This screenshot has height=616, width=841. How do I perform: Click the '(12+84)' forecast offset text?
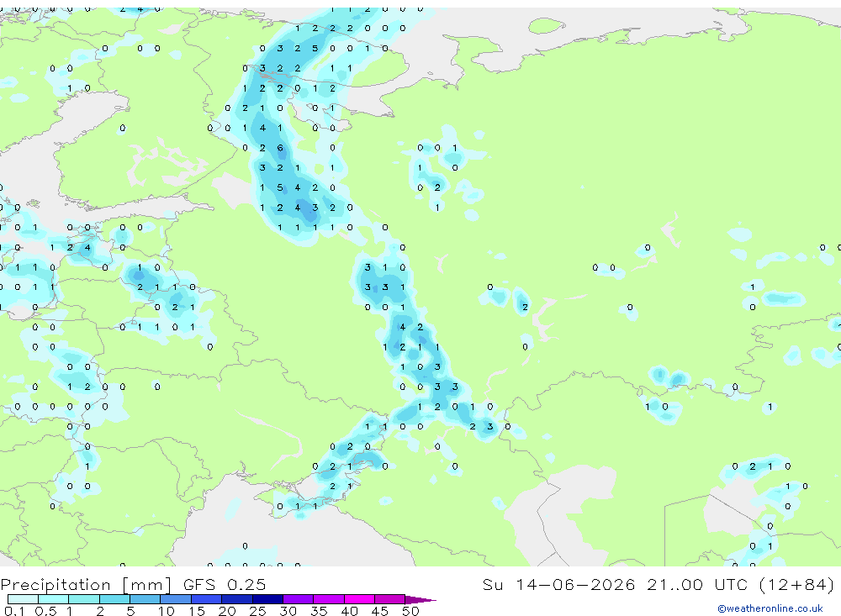(x=797, y=585)
